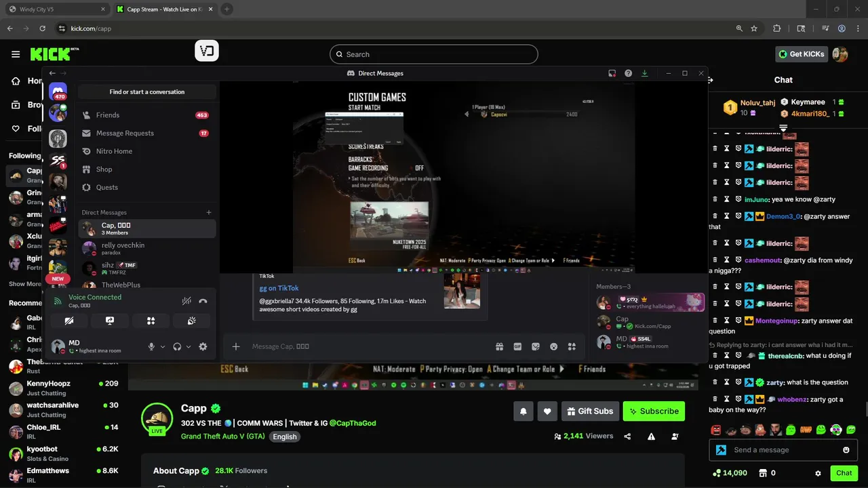
Task: Open the Kick chat shop icon
Action: pyautogui.click(x=762, y=473)
